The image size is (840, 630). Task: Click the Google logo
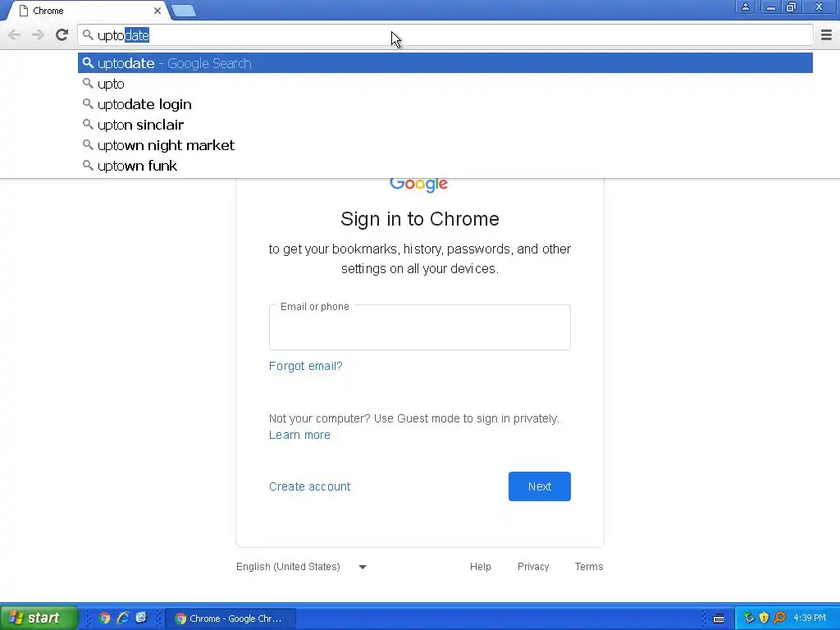click(419, 185)
